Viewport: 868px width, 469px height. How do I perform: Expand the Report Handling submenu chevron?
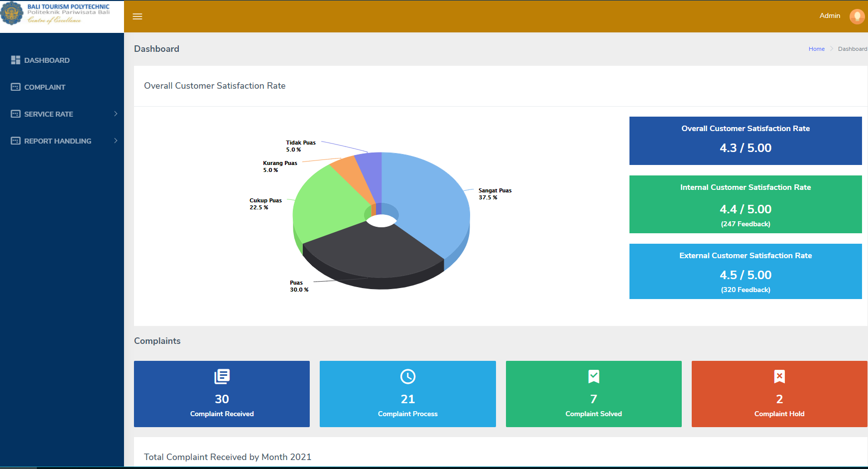pos(116,141)
